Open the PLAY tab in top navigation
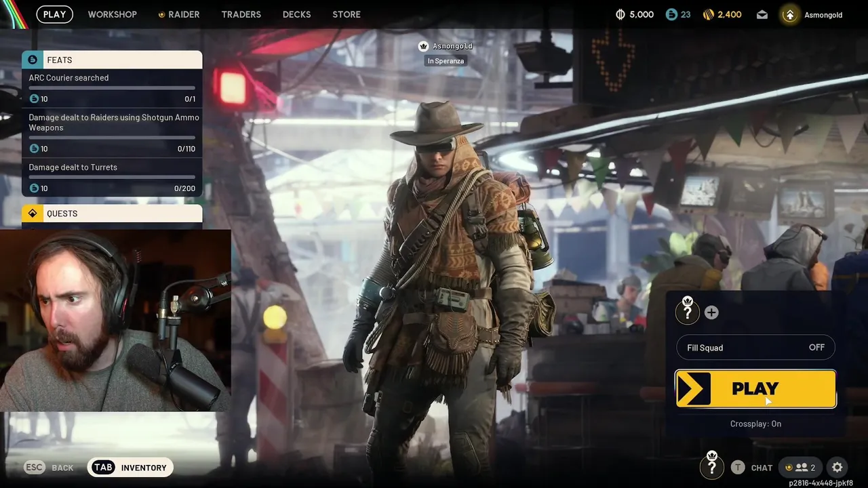Screen dimensions: 868x488 [54, 14]
